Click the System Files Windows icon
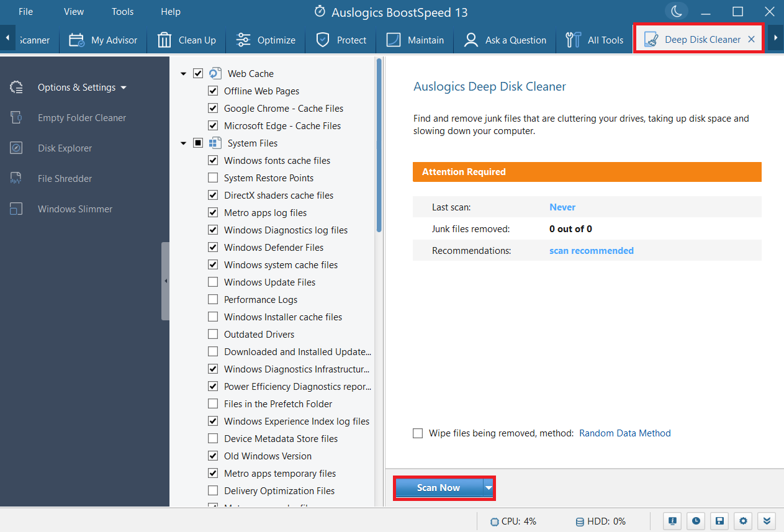784x532 pixels. 215,143
